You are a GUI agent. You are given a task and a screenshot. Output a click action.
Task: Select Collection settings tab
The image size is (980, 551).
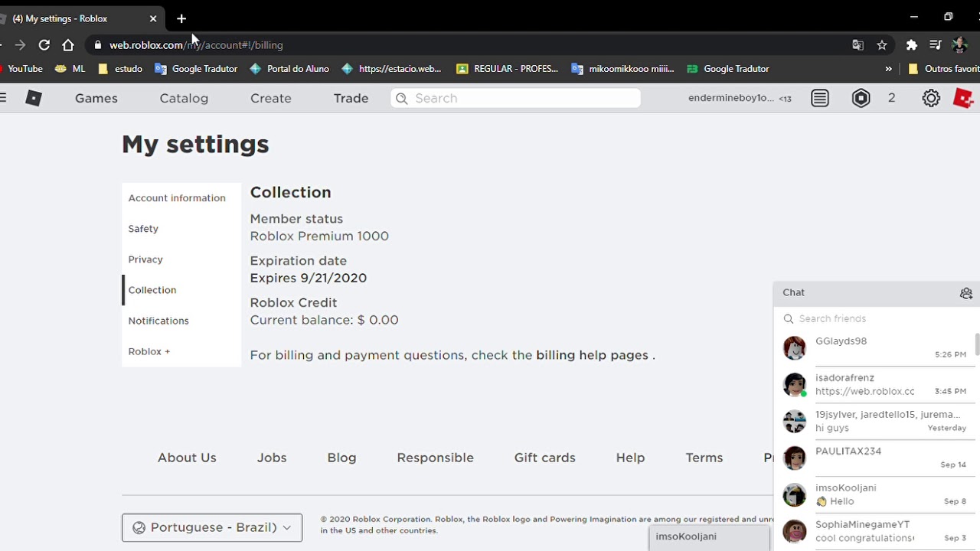click(x=181, y=290)
